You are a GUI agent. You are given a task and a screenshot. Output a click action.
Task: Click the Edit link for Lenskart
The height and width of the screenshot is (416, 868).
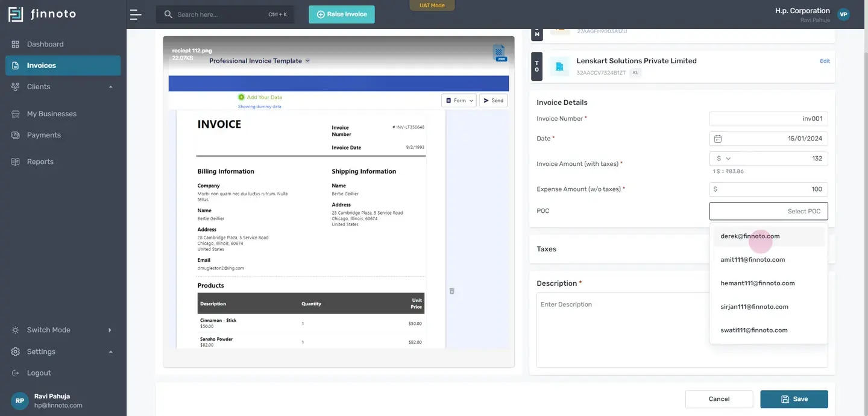825,61
